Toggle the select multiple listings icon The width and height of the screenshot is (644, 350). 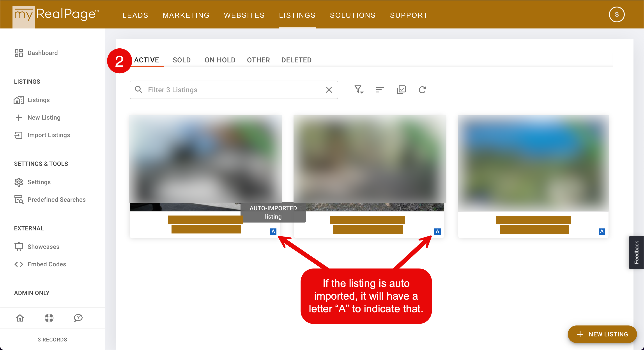point(401,90)
